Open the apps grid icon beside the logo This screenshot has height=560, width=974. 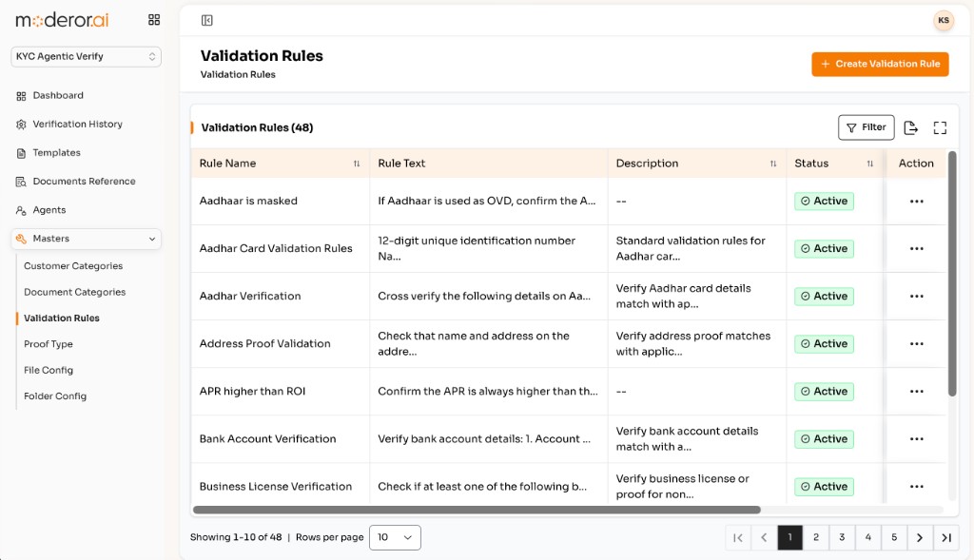tap(154, 20)
